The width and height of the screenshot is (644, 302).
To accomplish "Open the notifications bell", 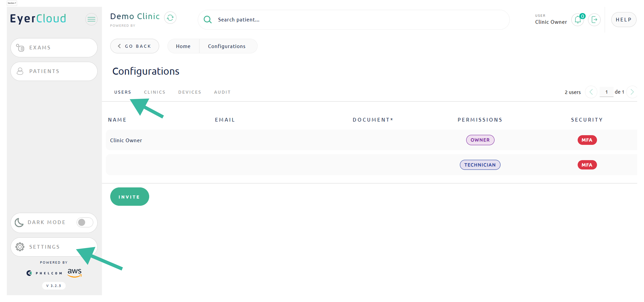I will pyautogui.click(x=578, y=20).
